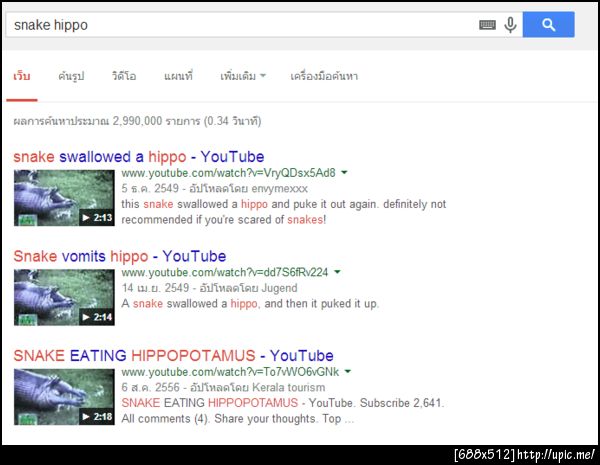Activate voice search microphone icon
This screenshot has width=600, height=465.
click(x=510, y=25)
